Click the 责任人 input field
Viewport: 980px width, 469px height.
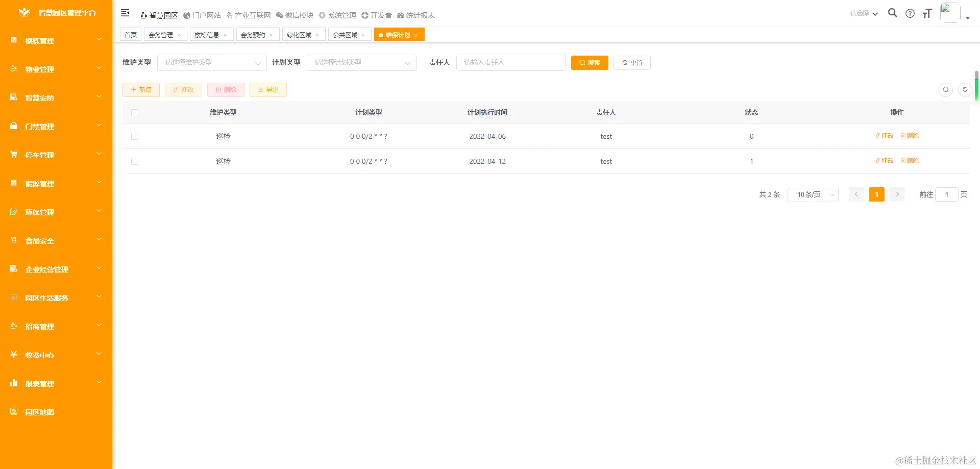(511, 63)
